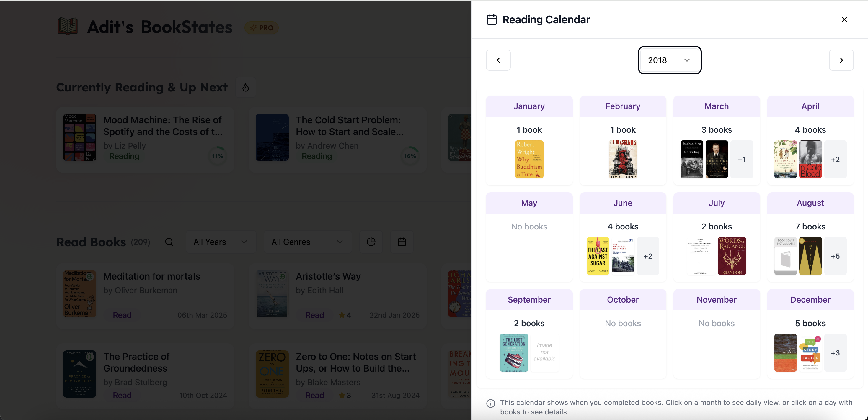This screenshot has width=868, height=420.
Task: Click globe badge on Practice of Groundedness cover
Action: (90, 357)
